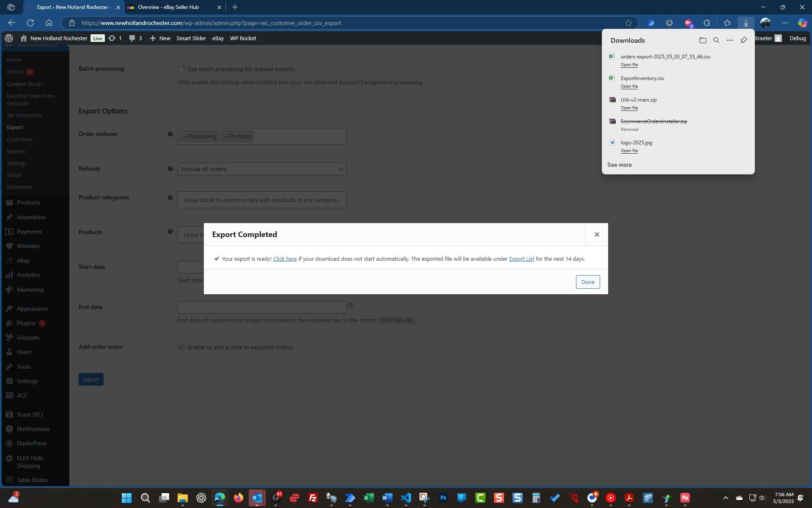The image size is (812, 508).
Task: Switch to eBay Seller Hub tab
Action: tap(168, 7)
